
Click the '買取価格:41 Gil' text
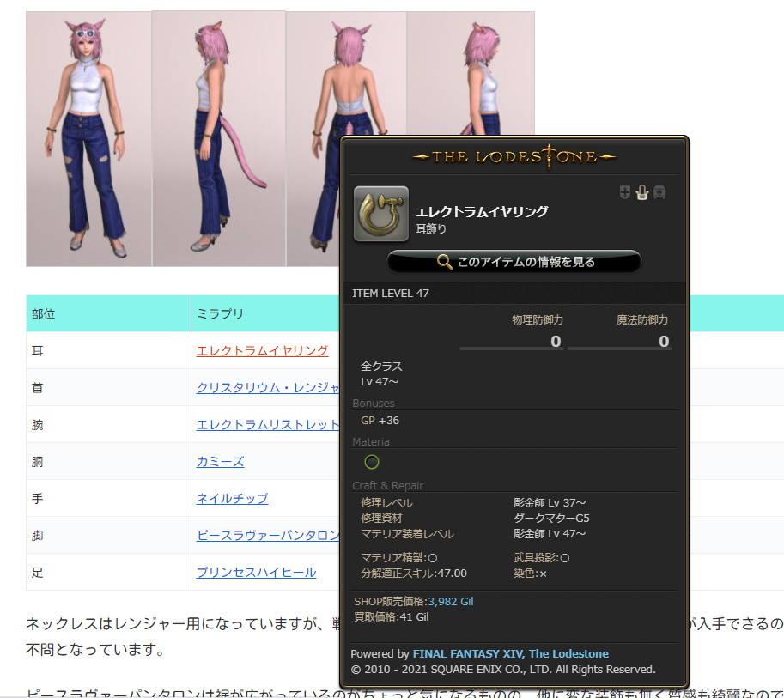[x=392, y=617]
